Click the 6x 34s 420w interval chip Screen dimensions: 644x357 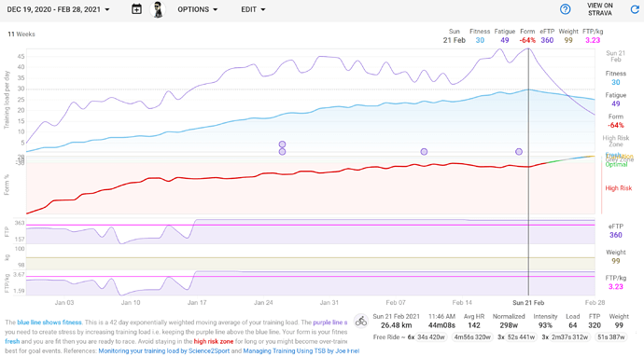coord(427,337)
